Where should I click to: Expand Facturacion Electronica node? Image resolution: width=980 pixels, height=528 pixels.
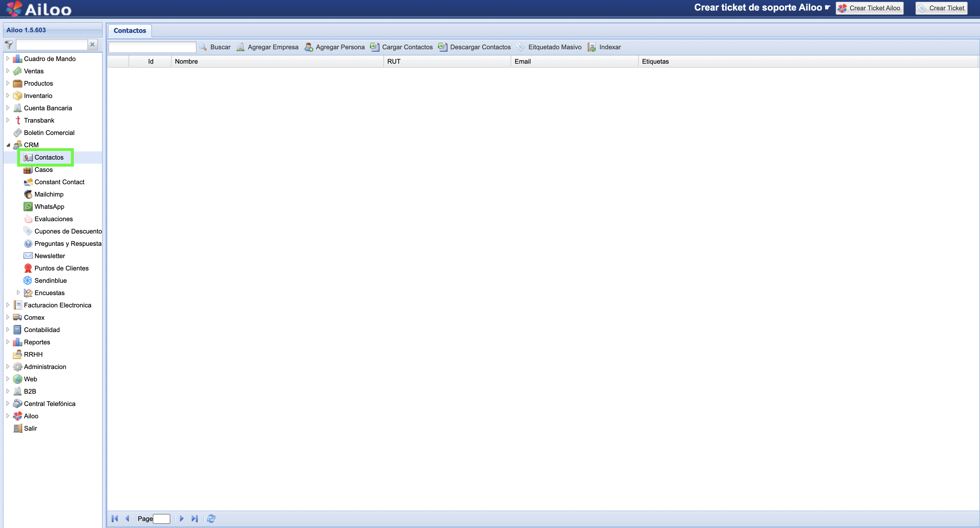pos(8,305)
